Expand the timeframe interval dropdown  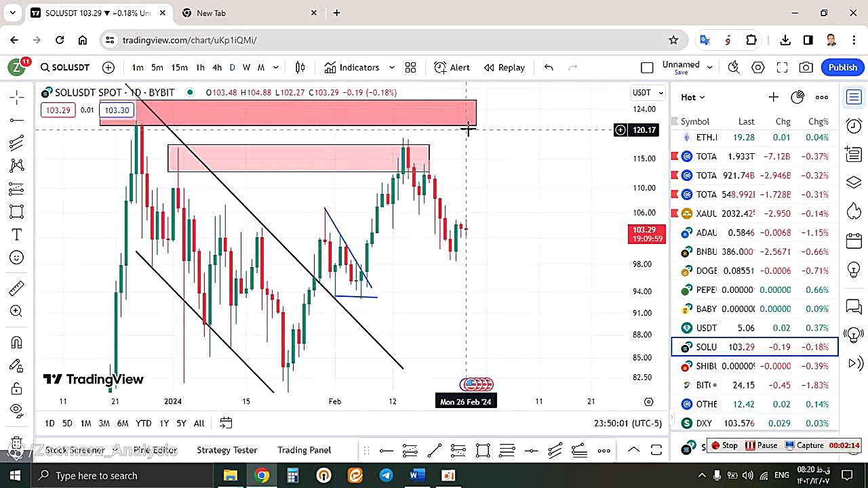(276, 67)
